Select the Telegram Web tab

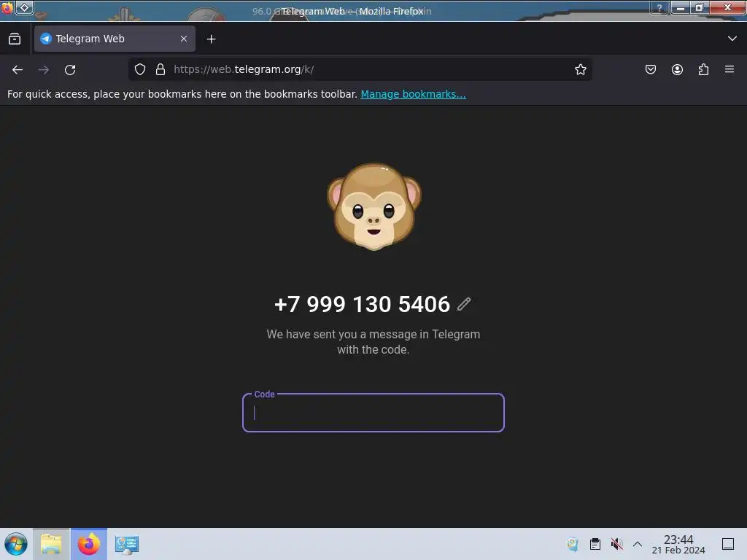click(115, 39)
